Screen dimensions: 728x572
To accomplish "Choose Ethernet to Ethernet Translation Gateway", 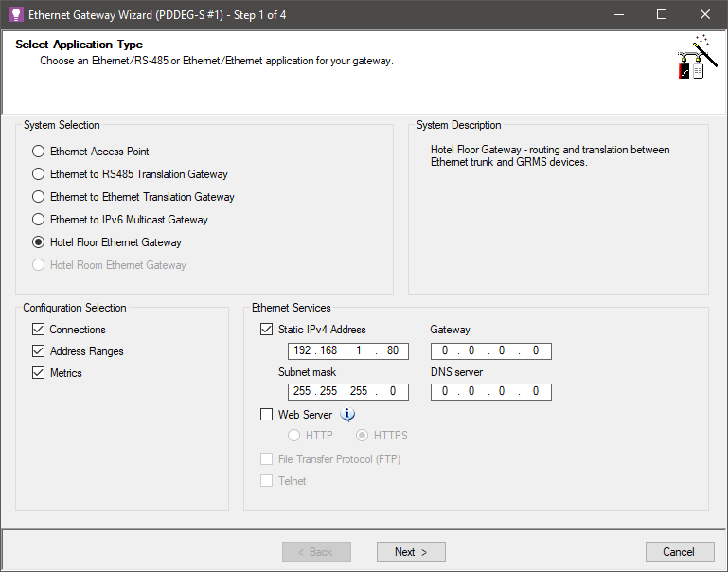I will point(38,197).
